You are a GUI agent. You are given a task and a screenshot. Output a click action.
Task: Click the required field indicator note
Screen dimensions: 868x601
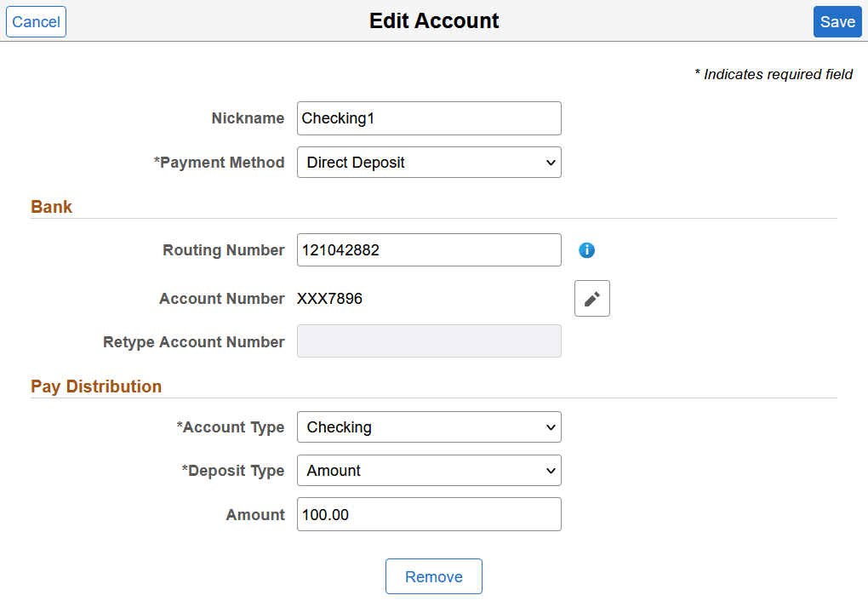coord(774,74)
